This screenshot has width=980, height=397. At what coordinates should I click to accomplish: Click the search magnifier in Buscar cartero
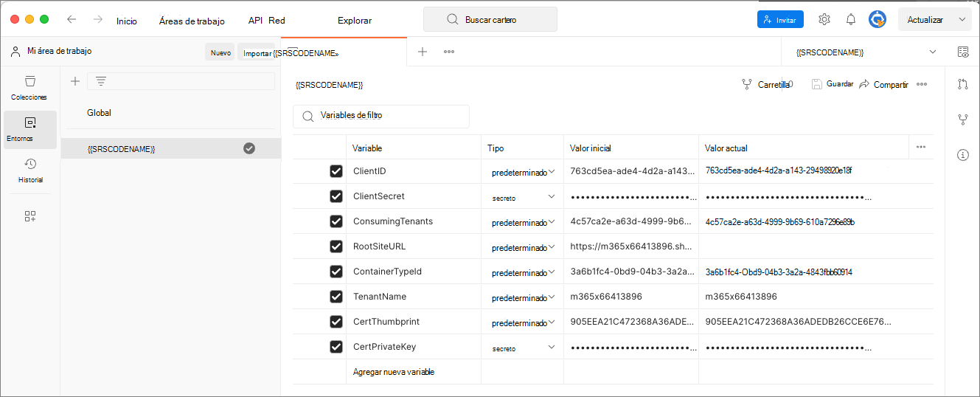[x=453, y=20]
